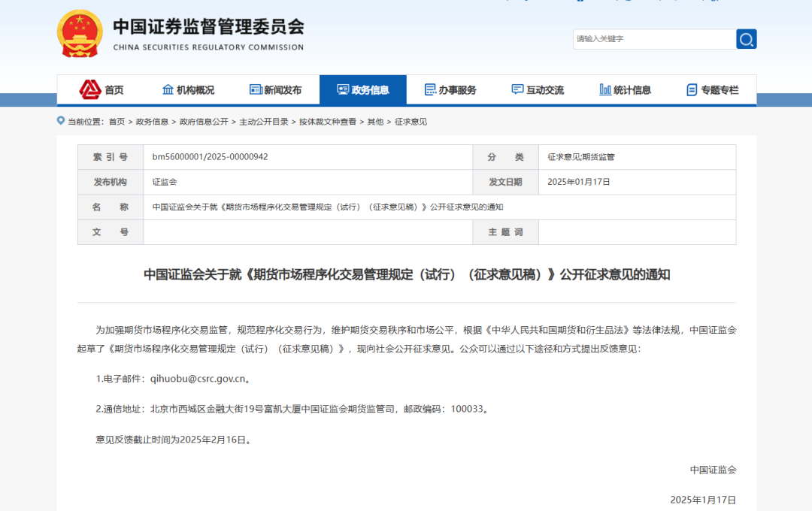Click the red home icon for 首页
This screenshot has width=812, height=511.
[90, 89]
